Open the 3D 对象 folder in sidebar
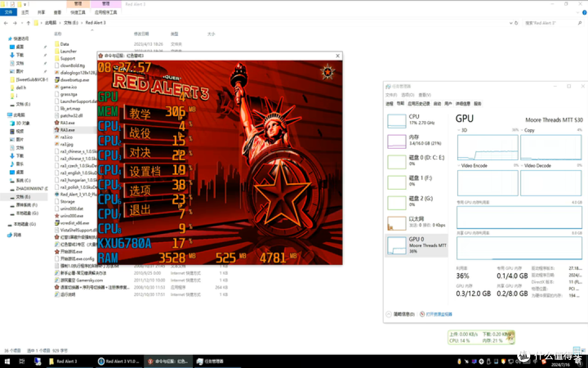This screenshot has height=368, width=588. coord(20,123)
